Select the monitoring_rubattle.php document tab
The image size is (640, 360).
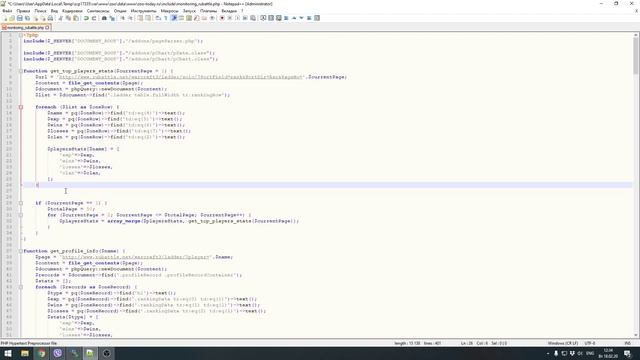tap(25, 27)
